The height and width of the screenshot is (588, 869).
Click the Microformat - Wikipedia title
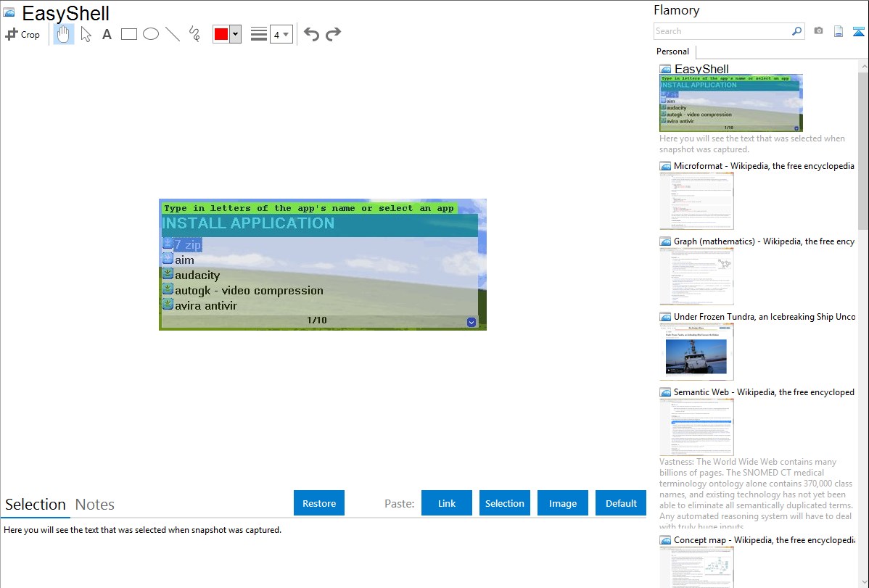point(764,166)
